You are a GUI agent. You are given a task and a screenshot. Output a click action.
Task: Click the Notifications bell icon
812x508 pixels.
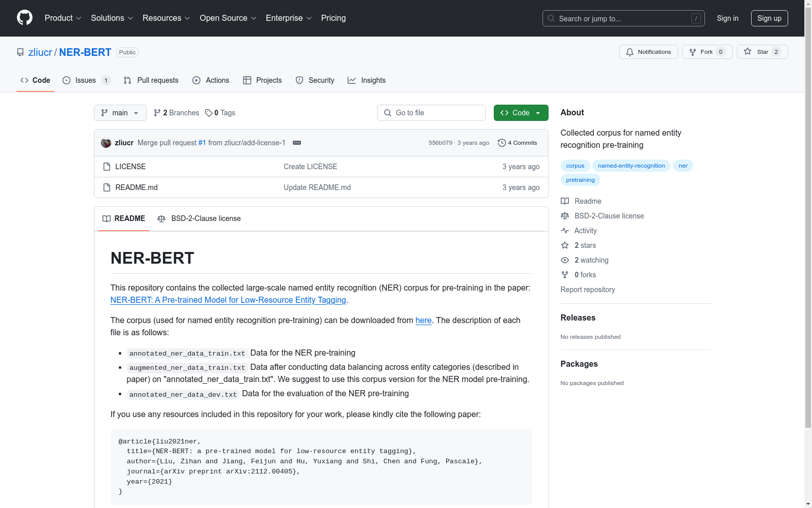(x=630, y=52)
